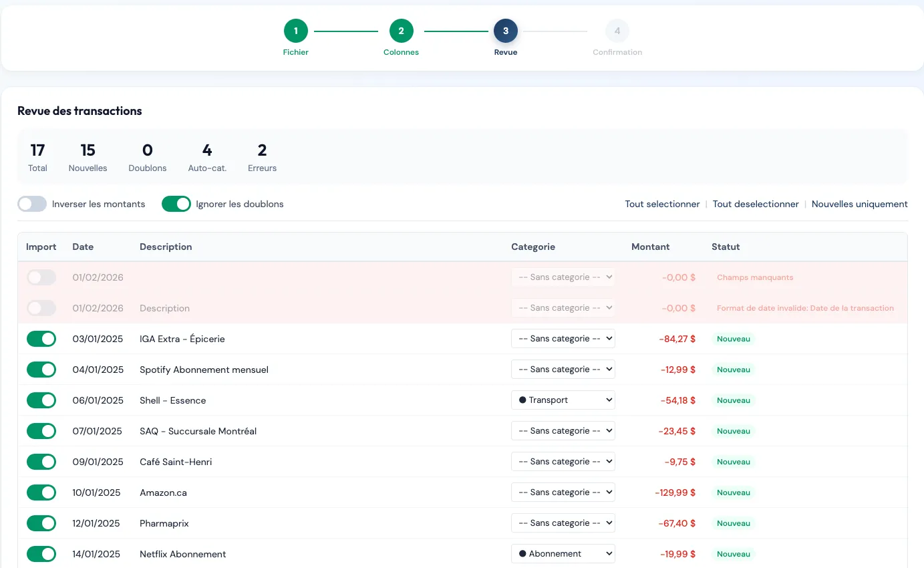Enable import for the 01/02/2026 error row
This screenshot has width=924, height=568.
pyautogui.click(x=41, y=277)
